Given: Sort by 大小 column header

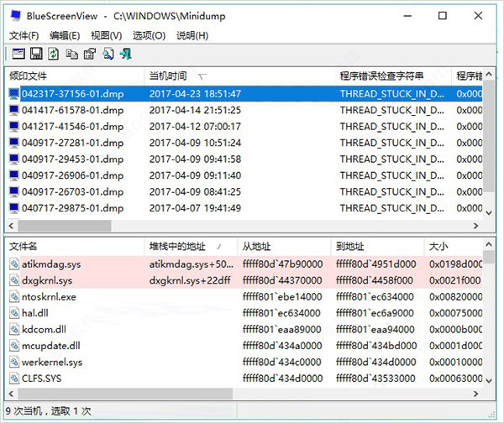Looking at the screenshot, I should pos(454,247).
